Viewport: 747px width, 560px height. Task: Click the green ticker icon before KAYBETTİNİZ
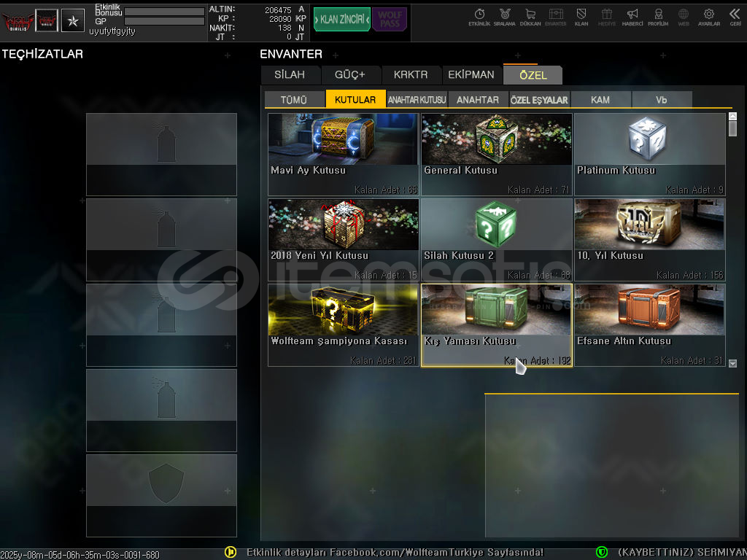click(x=602, y=552)
